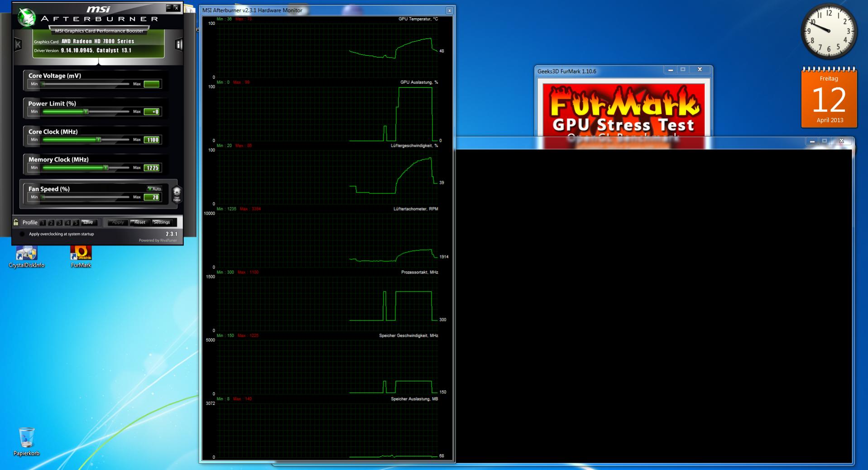Click the Speicher Geschwindigkeit graph
The height and width of the screenshot is (470, 868).
(x=327, y=367)
